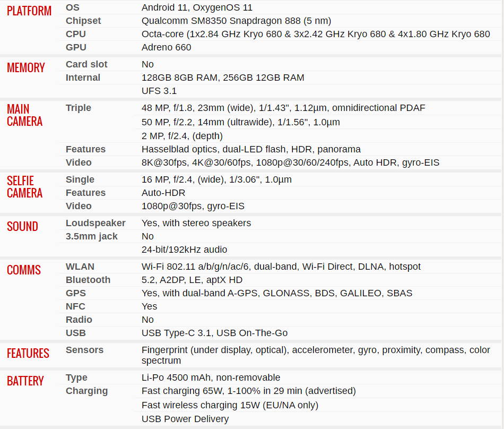Open the GPS spec link
The width and height of the screenshot is (504, 429).
[76, 293]
